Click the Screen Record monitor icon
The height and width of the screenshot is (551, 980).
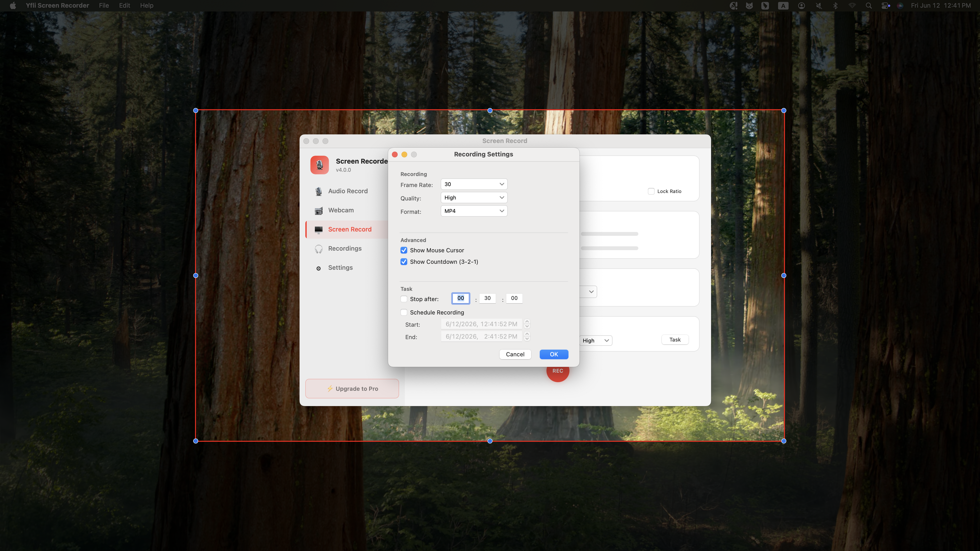click(x=319, y=230)
